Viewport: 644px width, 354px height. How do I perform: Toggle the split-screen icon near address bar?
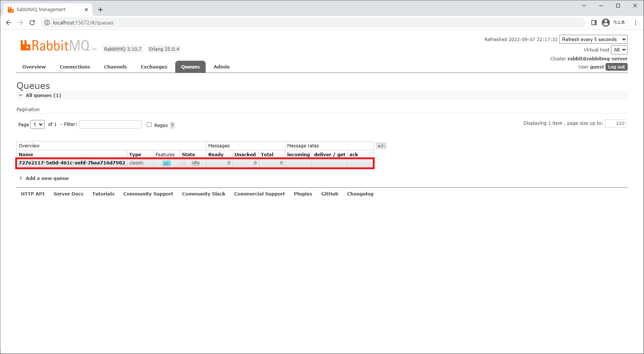pyautogui.click(x=594, y=23)
